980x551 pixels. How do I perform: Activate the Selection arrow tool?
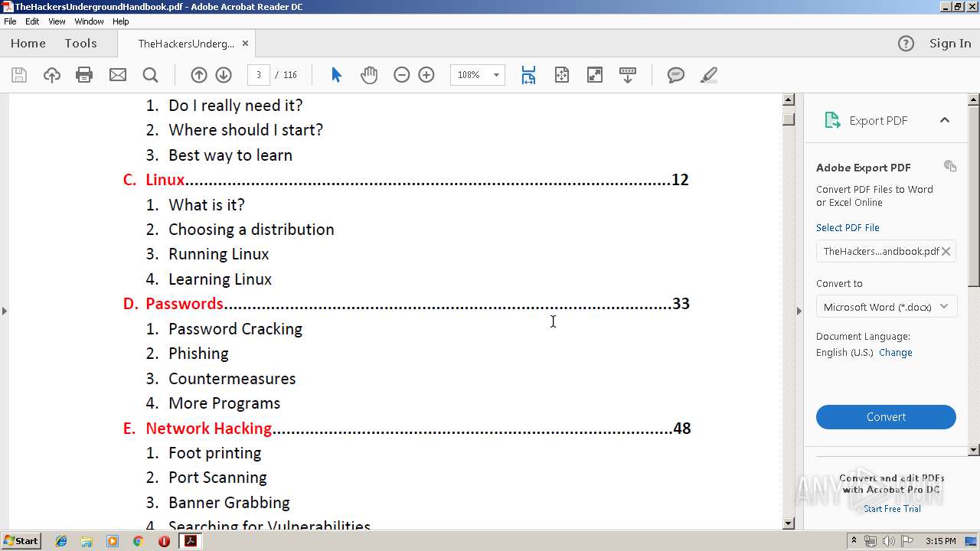pyautogui.click(x=336, y=75)
